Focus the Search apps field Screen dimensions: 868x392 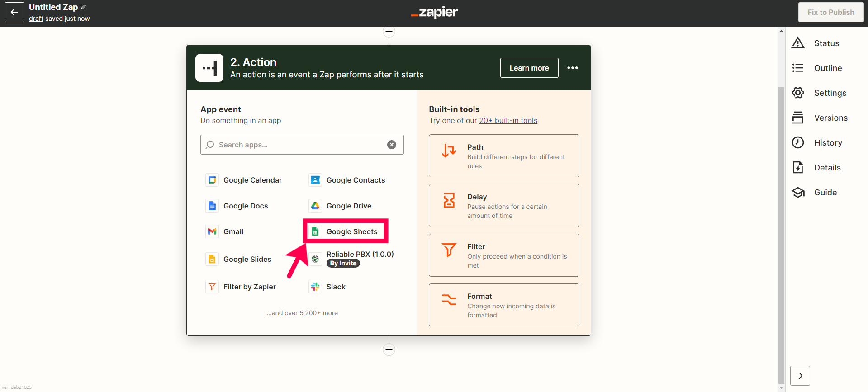pos(302,145)
